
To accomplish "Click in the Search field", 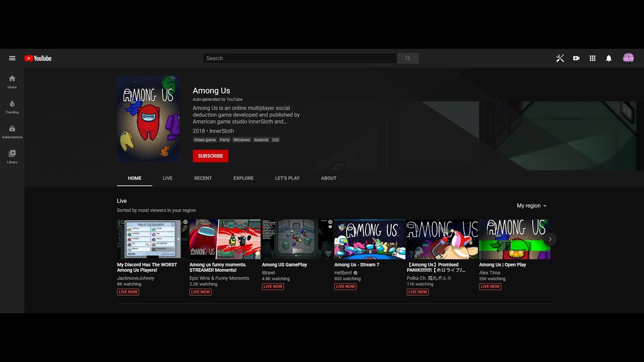I will click(300, 58).
